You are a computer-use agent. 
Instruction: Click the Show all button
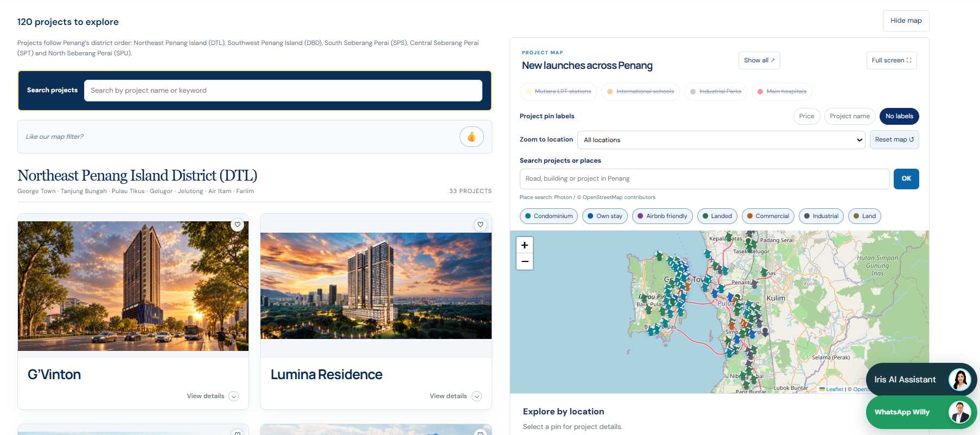(x=759, y=60)
